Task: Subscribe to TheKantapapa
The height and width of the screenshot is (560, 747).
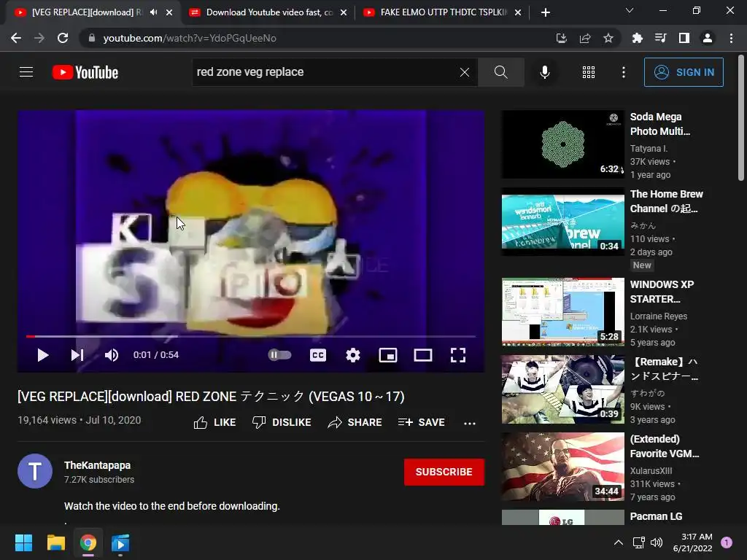Action: click(x=444, y=472)
